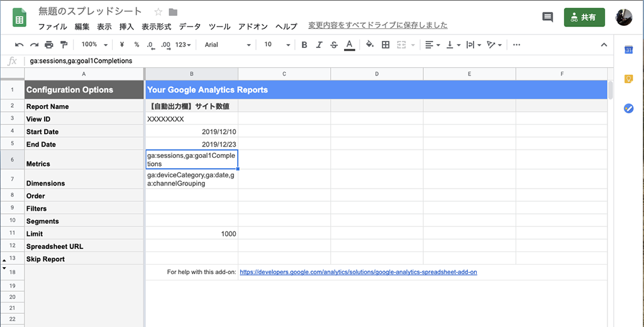Open the 表示形式 menu

pos(157,26)
